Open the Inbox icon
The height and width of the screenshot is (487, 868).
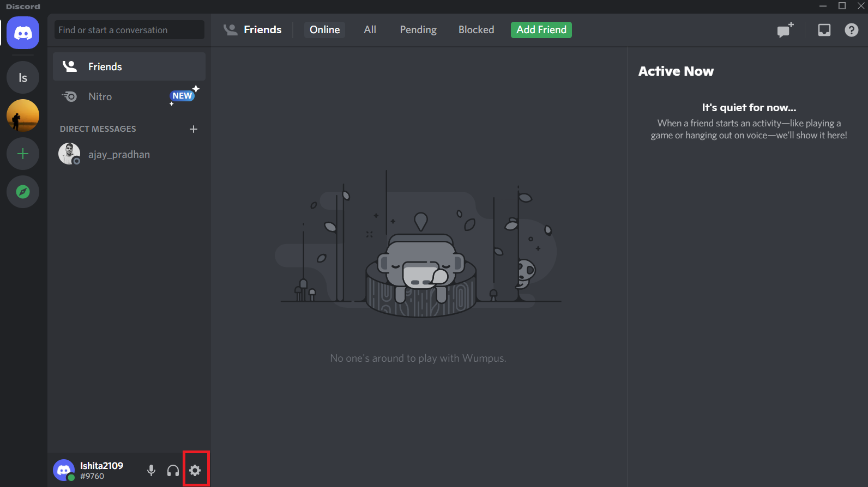[x=824, y=30]
